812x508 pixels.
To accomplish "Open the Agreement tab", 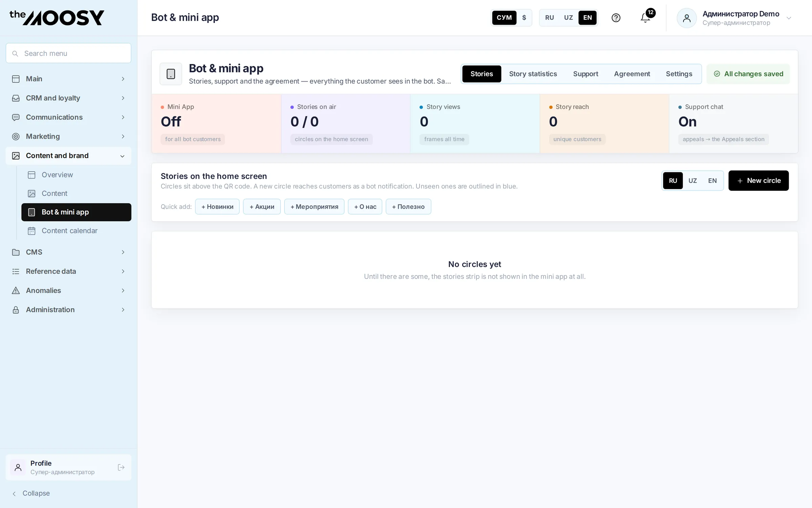I will 632,74.
